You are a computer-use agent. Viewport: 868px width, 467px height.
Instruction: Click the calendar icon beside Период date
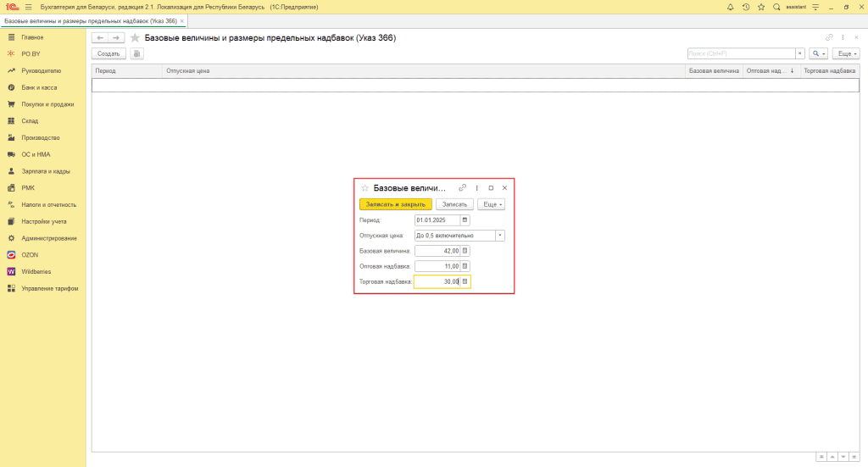click(x=465, y=220)
